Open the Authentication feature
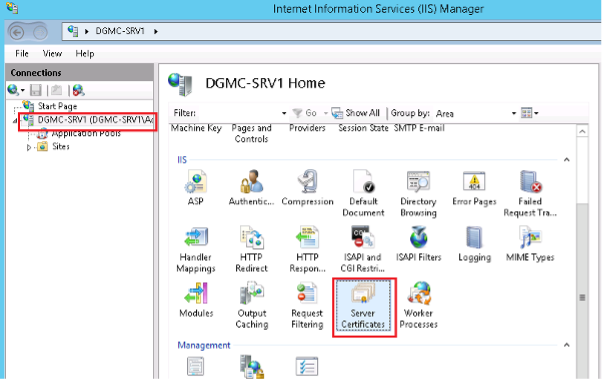The image size is (602, 380). (251, 188)
